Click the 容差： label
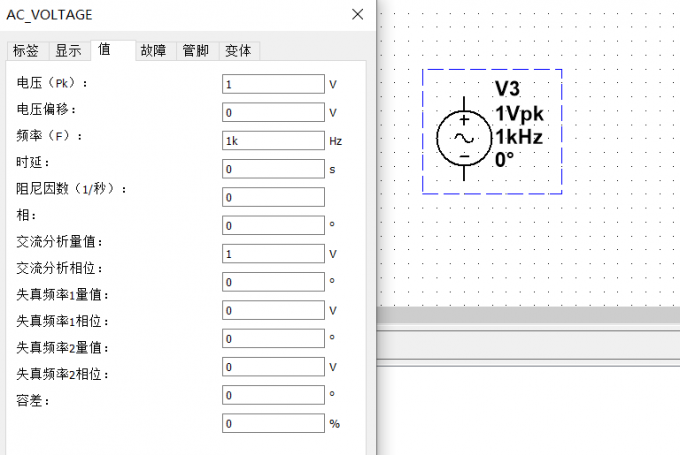The width and height of the screenshot is (680, 455). (x=33, y=400)
